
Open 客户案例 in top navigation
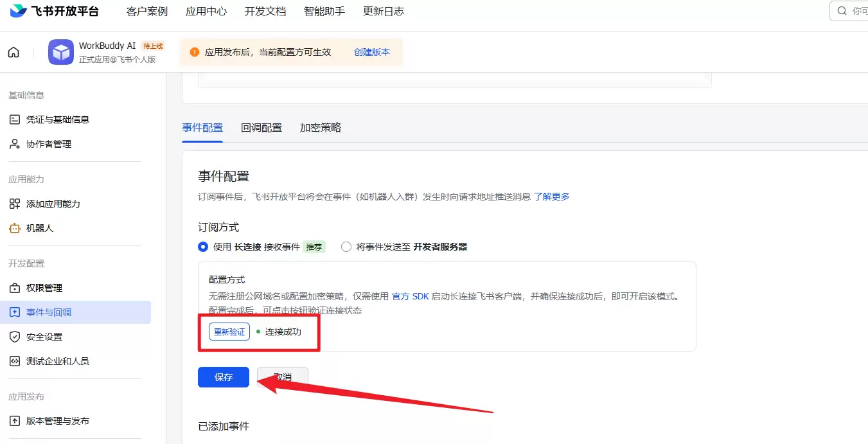click(147, 12)
